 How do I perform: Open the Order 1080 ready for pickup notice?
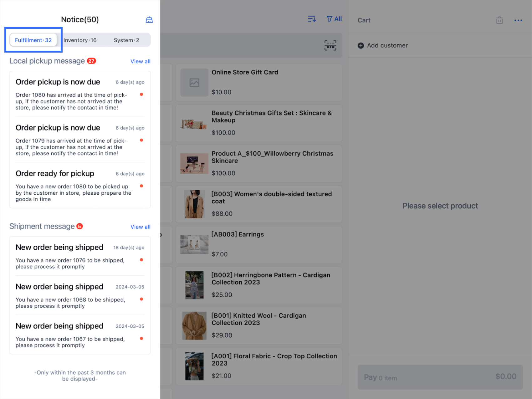(x=80, y=186)
